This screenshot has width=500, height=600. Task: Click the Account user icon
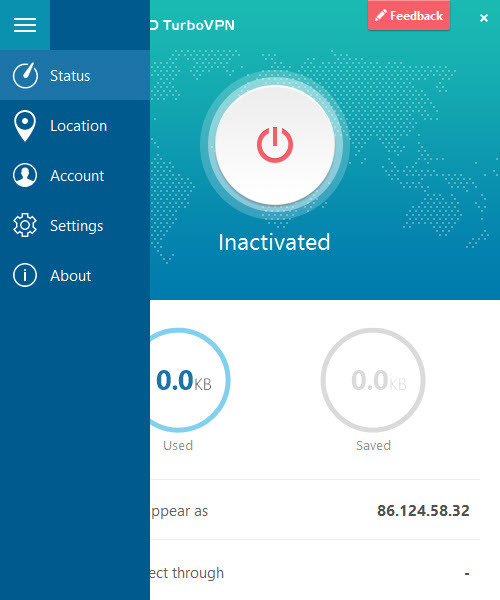pyautogui.click(x=25, y=175)
